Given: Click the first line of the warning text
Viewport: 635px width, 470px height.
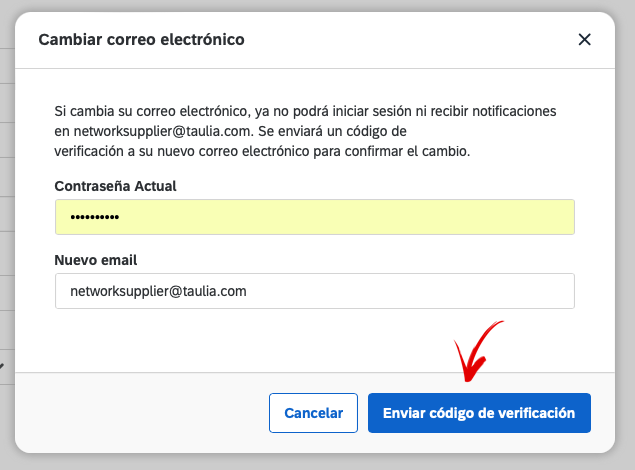Looking at the screenshot, I should click(x=305, y=111).
